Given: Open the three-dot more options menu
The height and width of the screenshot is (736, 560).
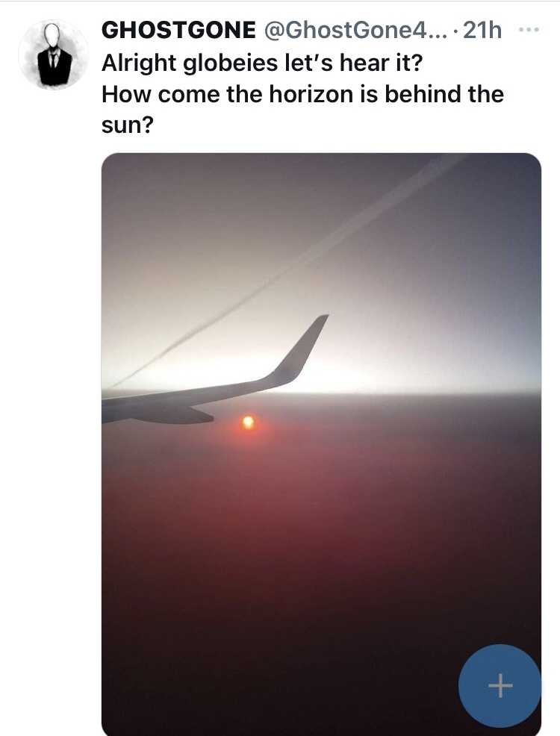Looking at the screenshot, I should tap(529, 30).
